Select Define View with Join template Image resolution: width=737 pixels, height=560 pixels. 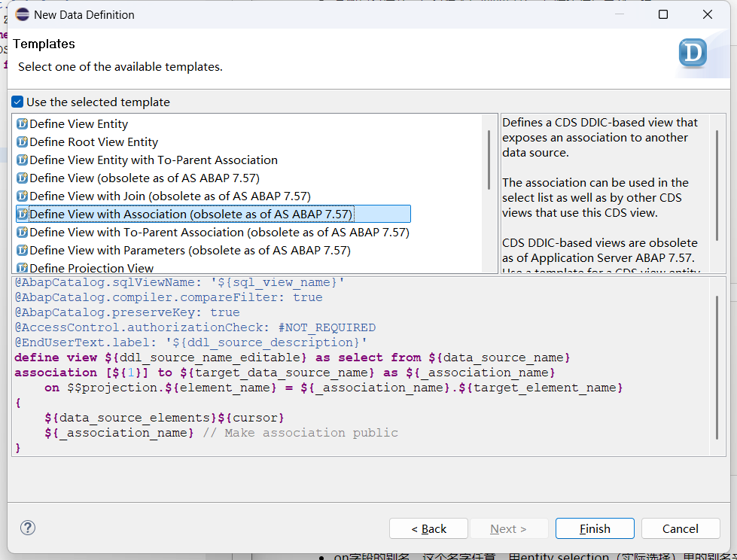click(x=170, y=196)
